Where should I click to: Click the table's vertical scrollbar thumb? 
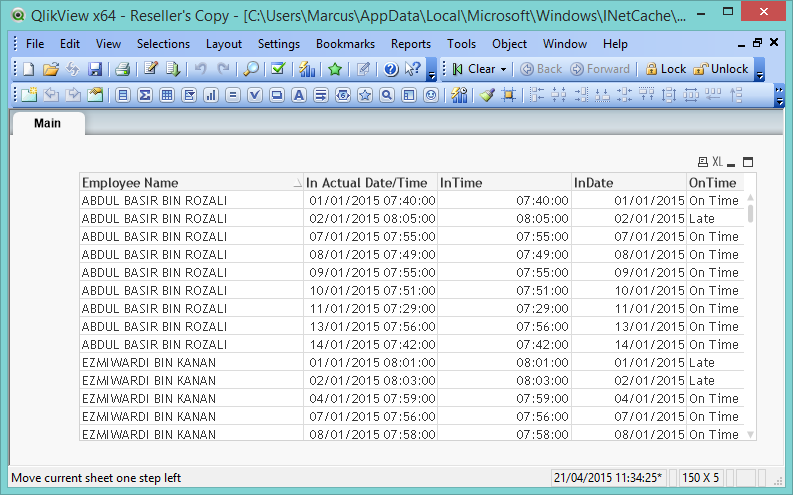751,213
